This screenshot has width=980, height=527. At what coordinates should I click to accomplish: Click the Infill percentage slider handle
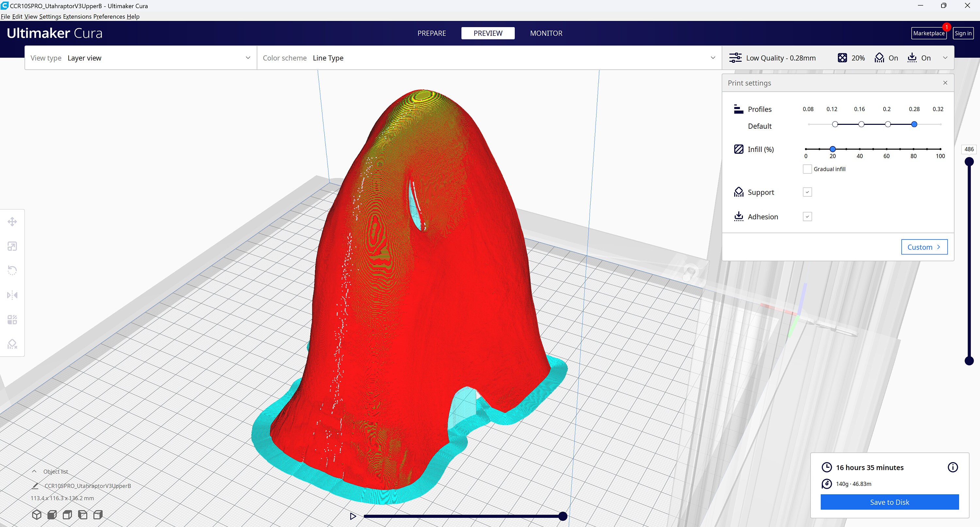tap(832, 149)
